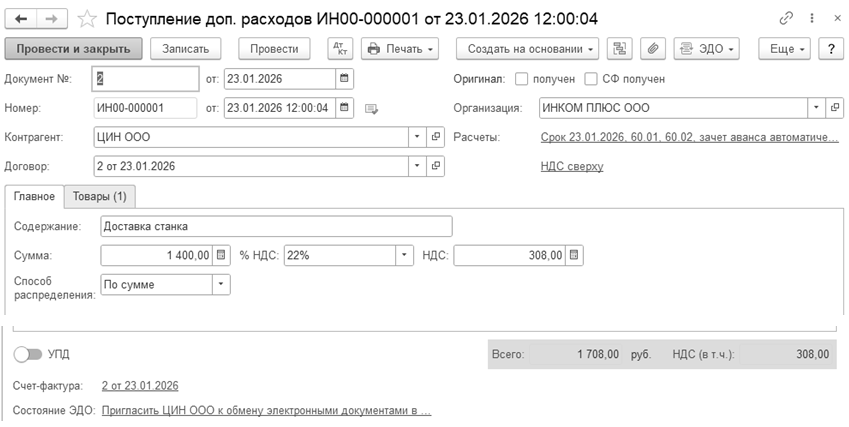This screenshot has width=849, height=427.
Task: Open calendar for Документ № date field
Action: 344,78
